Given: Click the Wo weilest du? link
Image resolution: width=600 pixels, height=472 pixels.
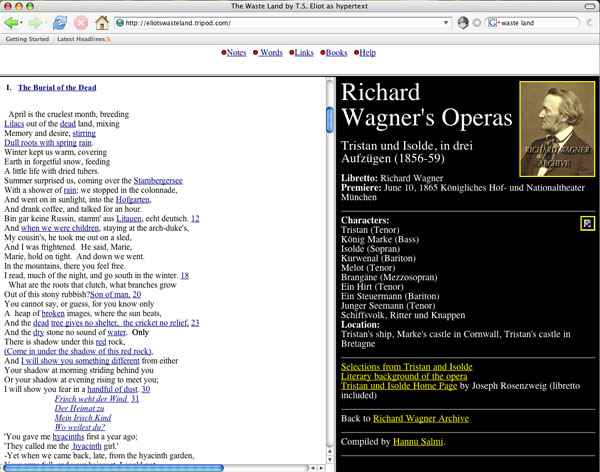Looking at the screenshot, I should tap(80, 427).
